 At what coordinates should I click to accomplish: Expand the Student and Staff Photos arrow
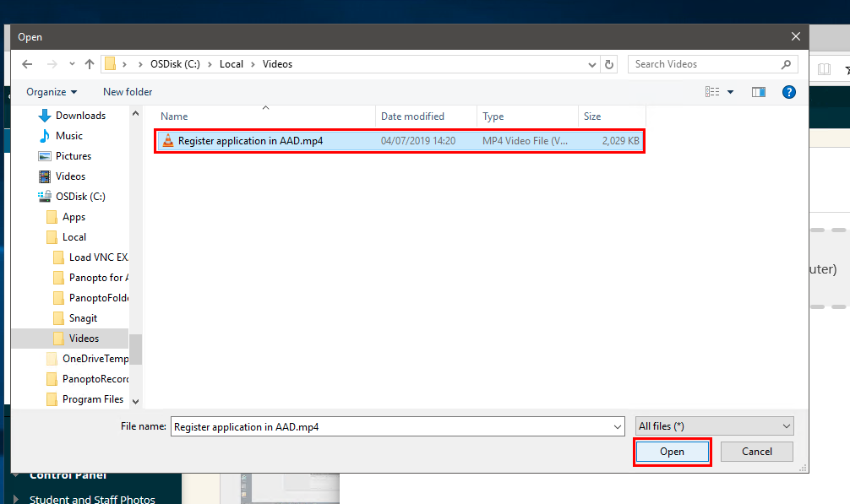coord(16,499)
